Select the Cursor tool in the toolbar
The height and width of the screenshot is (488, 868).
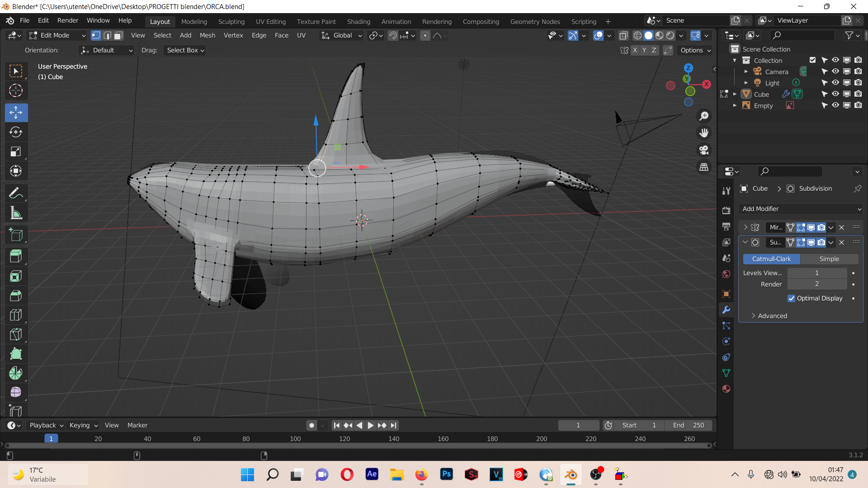click(x=16, y=90)
